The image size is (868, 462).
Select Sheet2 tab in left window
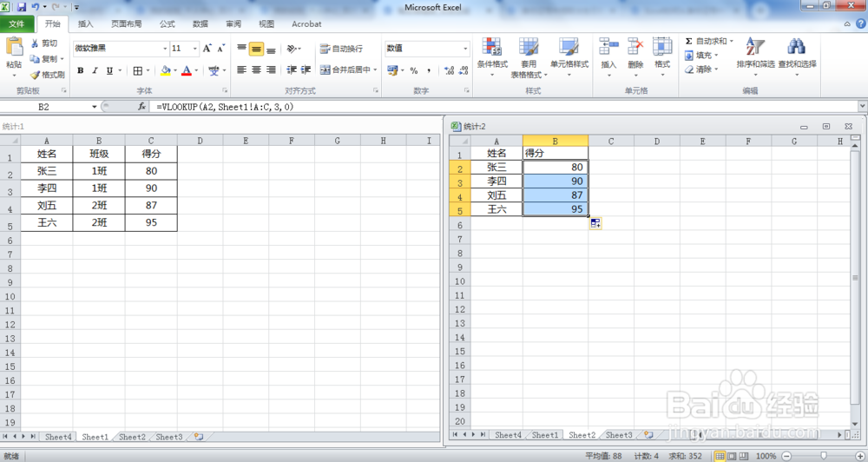pos(132,437)
